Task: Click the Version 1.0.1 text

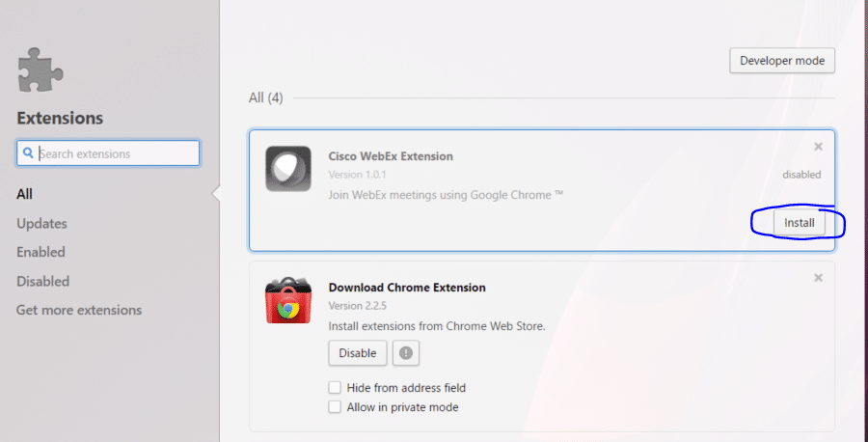Action: click(x=357, y=175)
